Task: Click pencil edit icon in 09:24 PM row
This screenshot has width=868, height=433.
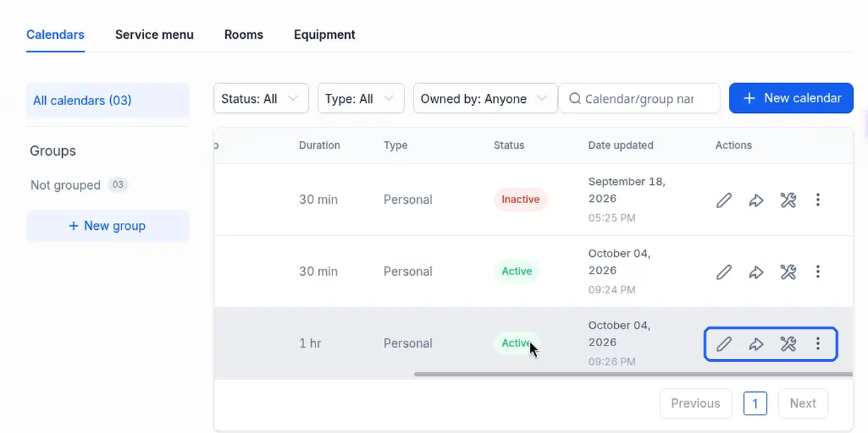Action: point(723,272)
